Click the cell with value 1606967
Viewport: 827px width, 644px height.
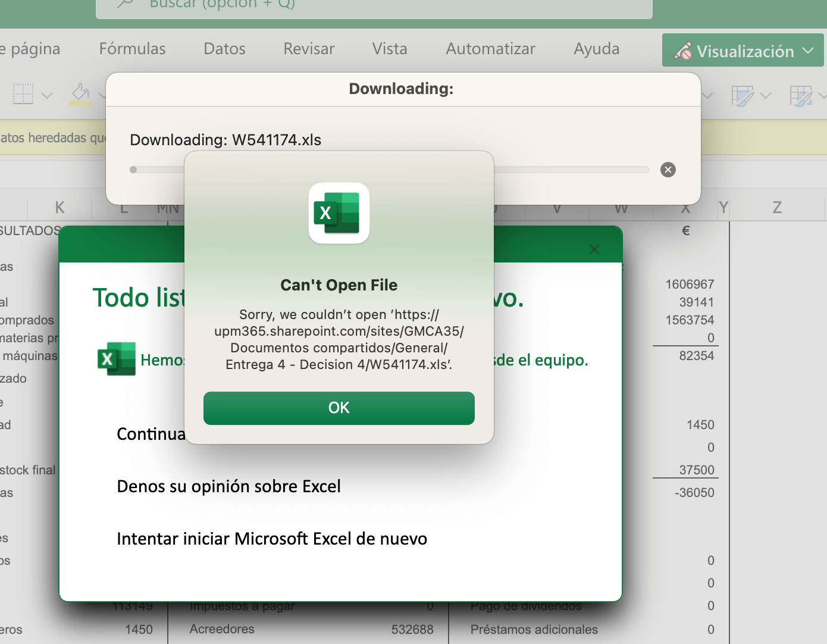click(x=690, y=285)
